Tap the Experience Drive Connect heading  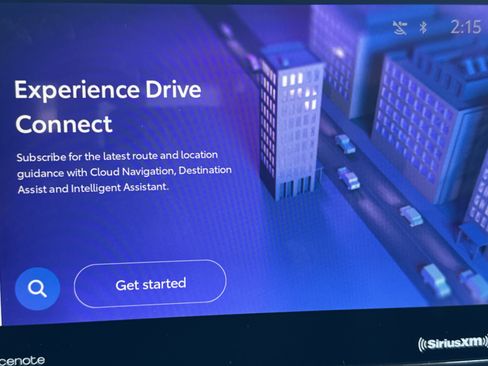point(108,107)
